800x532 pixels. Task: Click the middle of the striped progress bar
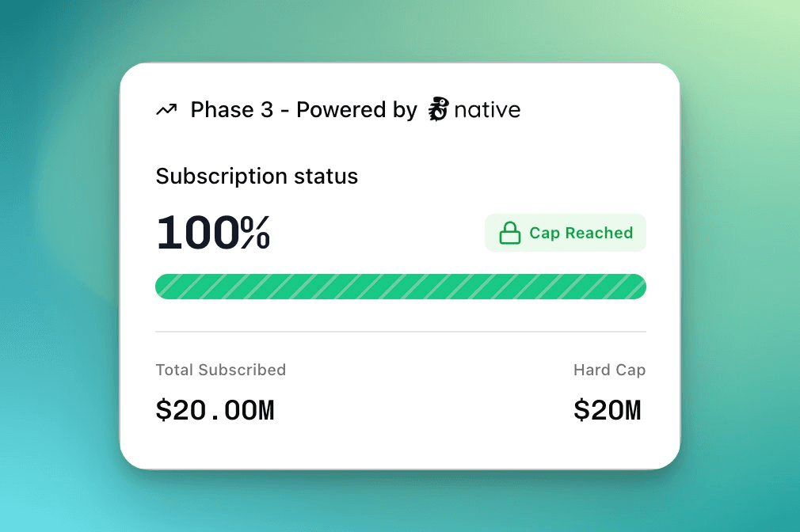point(401,287)
